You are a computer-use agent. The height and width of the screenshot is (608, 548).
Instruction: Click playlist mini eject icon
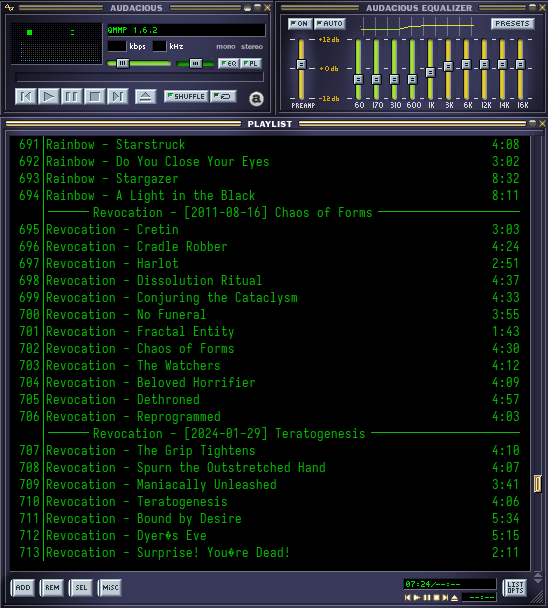tap(455, 598)
